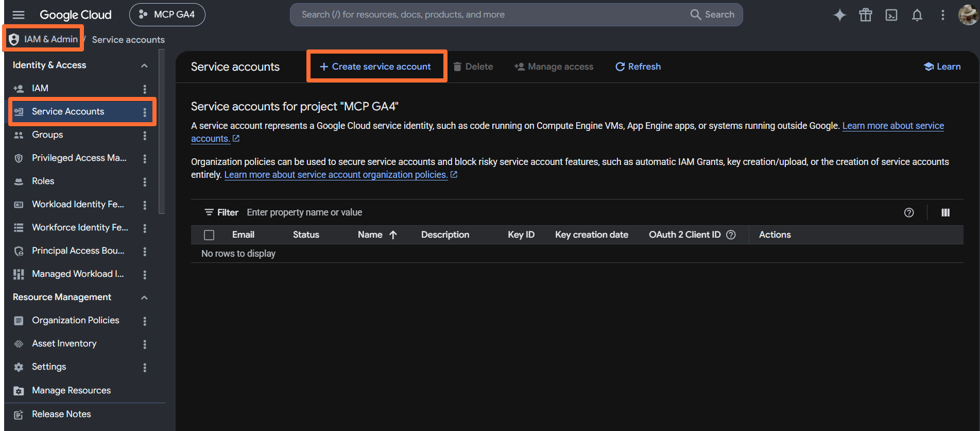Screen dimensions: 980x431
Task: Click the IAM person-add icon in sidebar
Action: (19, 89)
